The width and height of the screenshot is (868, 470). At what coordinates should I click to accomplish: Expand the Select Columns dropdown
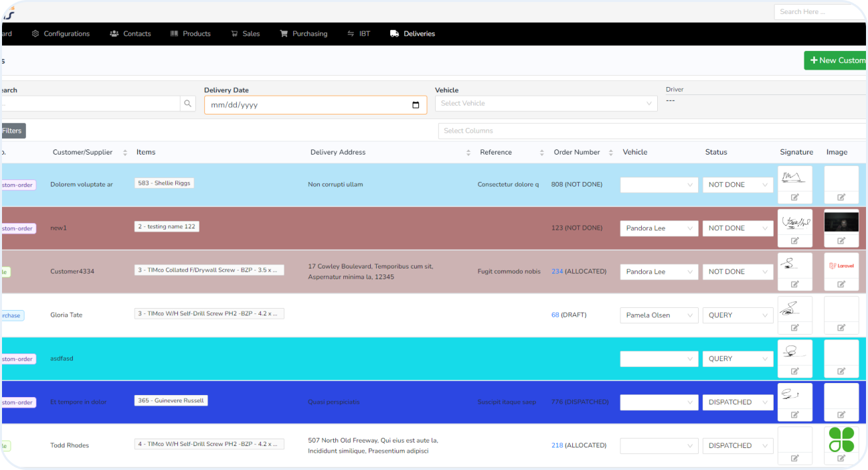(653, 131)
